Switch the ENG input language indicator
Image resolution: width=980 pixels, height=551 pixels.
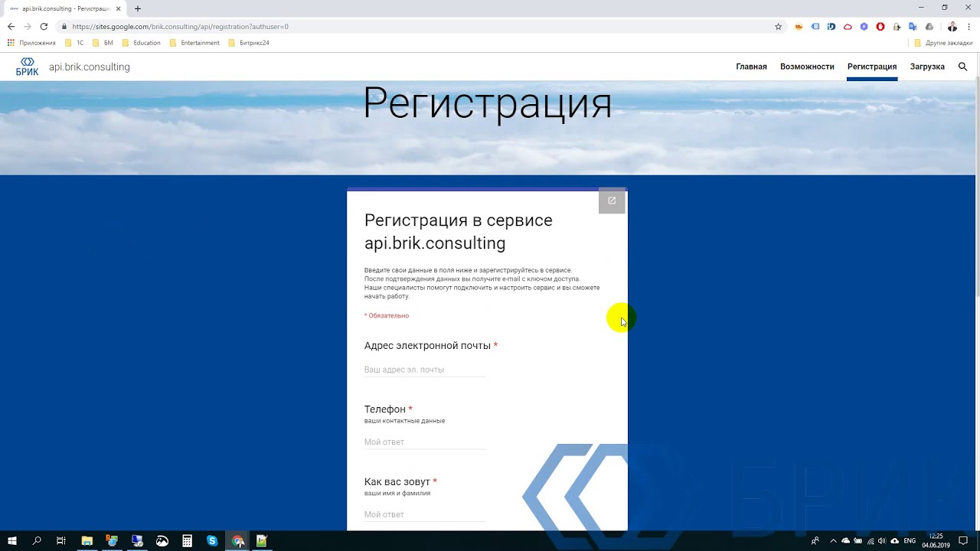[x=910, y=541]
